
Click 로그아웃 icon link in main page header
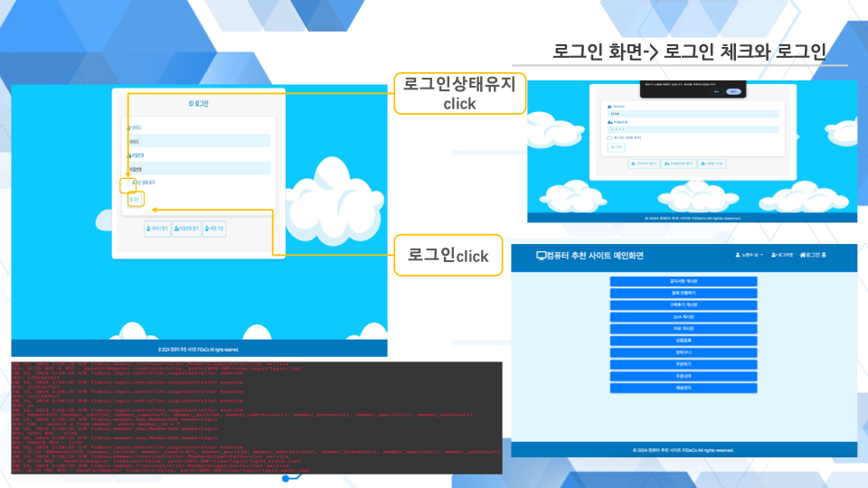[781, 256]
